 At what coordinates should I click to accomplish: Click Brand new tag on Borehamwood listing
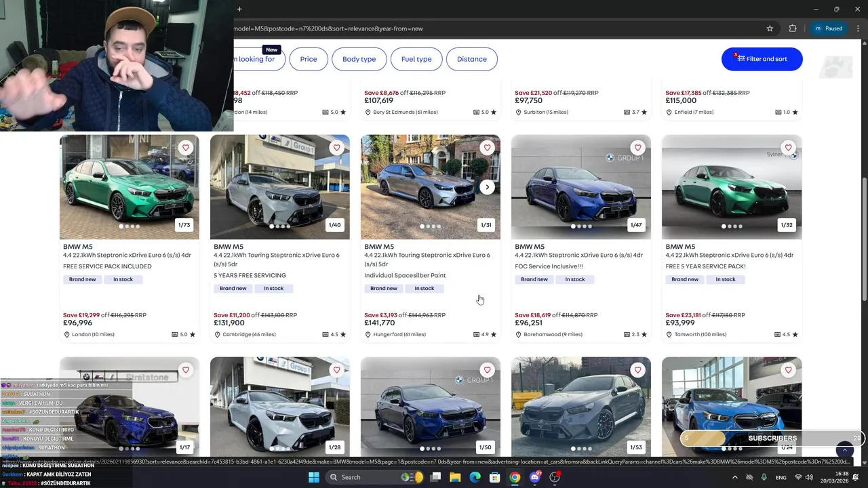(x=534, y=279)
